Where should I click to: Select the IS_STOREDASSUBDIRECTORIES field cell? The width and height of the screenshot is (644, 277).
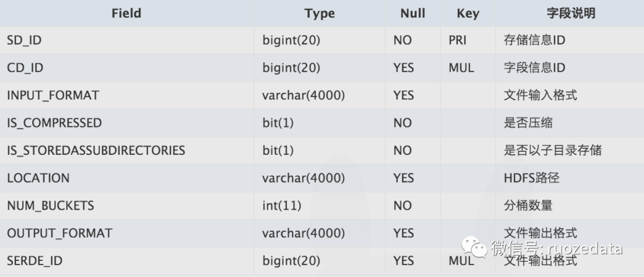point(96,150)
